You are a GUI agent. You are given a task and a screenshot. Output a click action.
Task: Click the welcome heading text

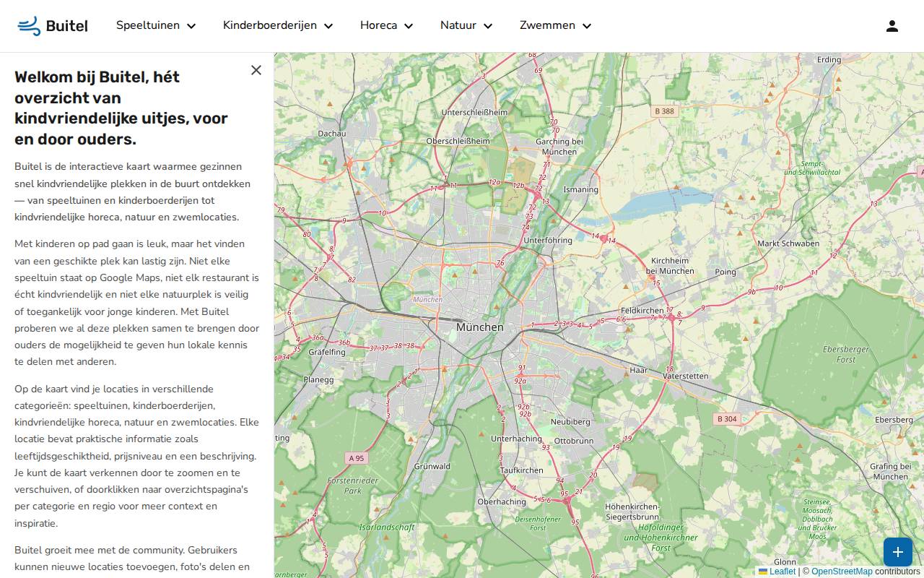pos(121,108)
